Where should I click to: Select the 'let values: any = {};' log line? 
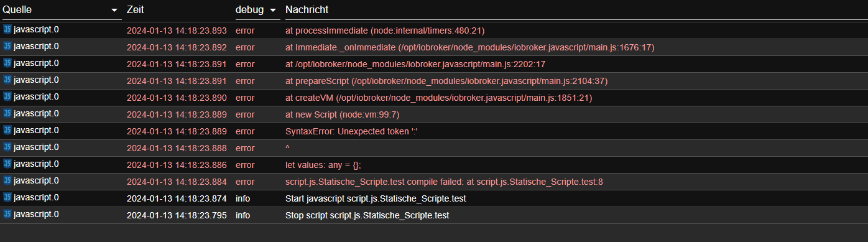point(323,165)
